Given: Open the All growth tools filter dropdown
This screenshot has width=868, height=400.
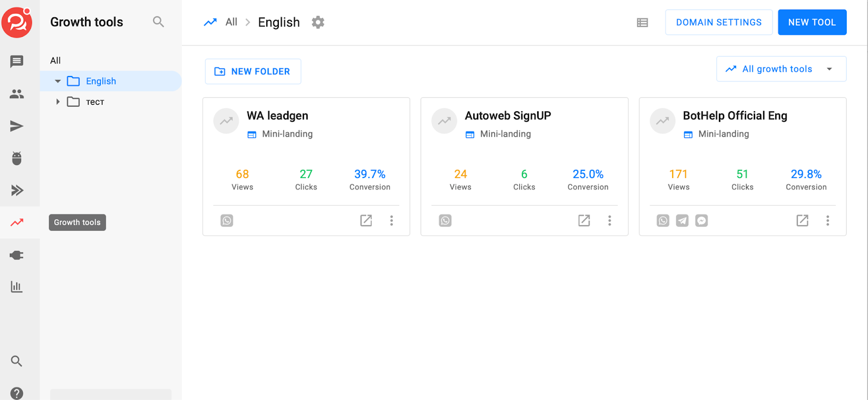Looking at the screenshot, I should tap(781, 69).
